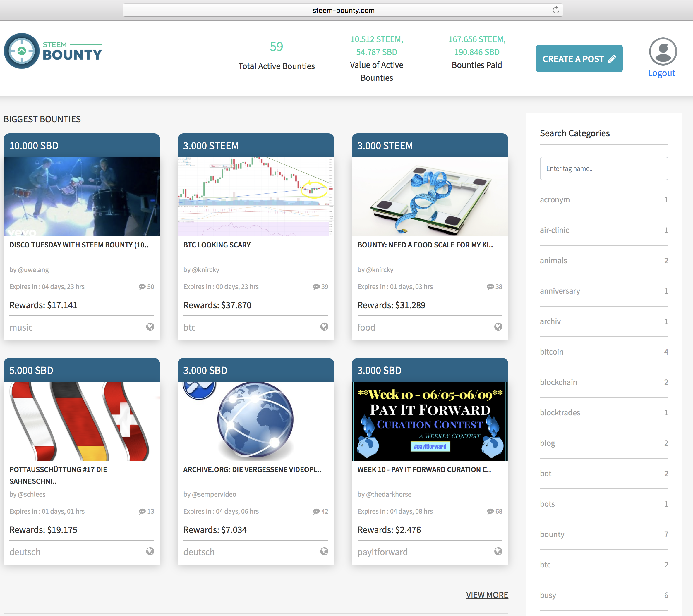Click the globe icon on the payitforward card

click(x=498, y=551)
